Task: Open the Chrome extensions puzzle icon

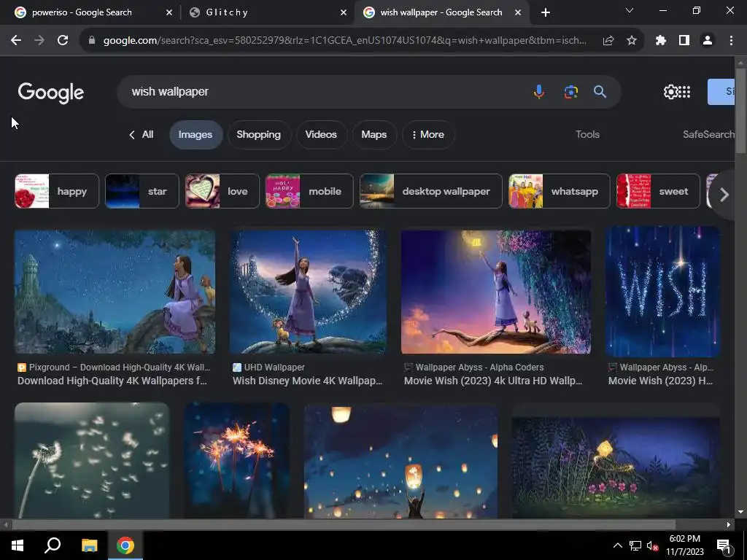Action: coord(660,41)
